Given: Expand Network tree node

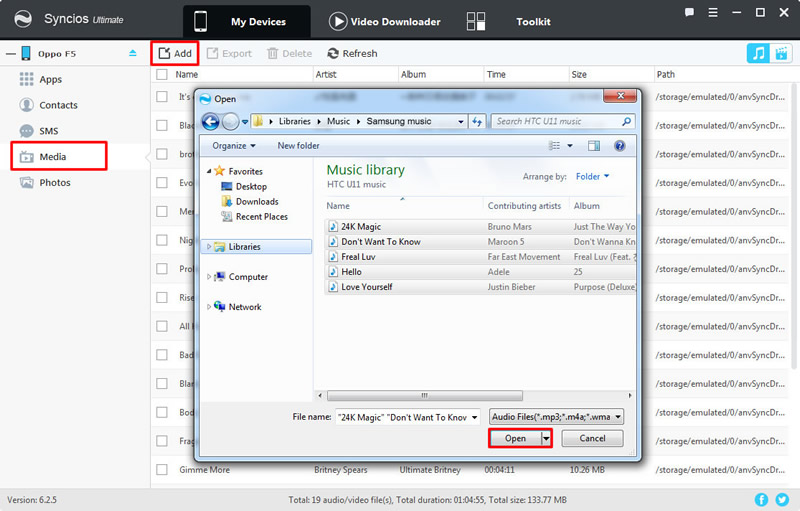Looking at the screenshot, I should [x=209, y=307].
